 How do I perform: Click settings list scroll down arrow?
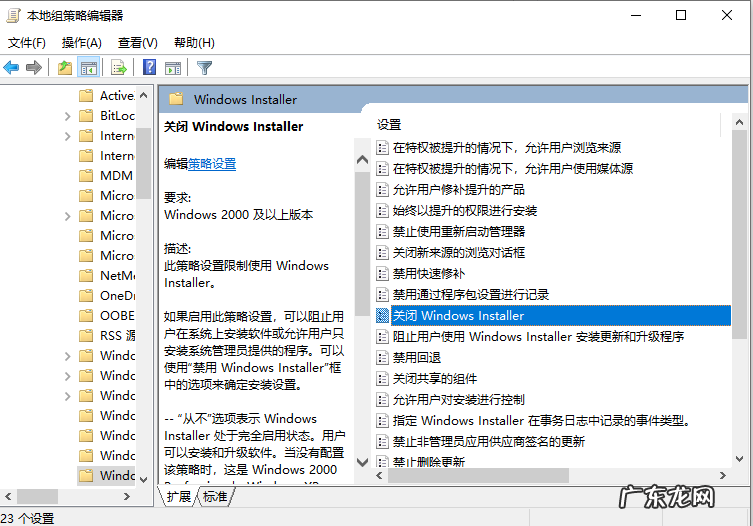click(x=740, y=459)
